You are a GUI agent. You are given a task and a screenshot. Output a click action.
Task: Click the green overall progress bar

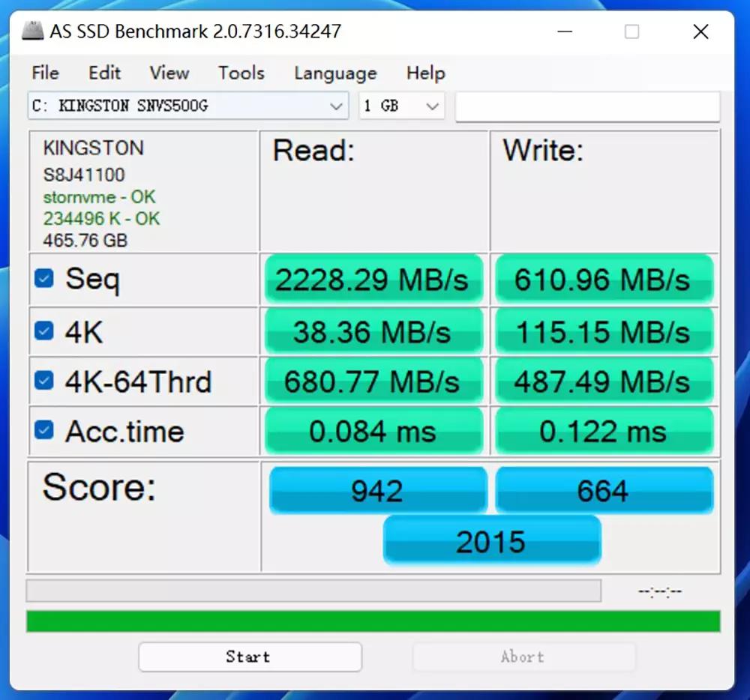click(x=373, y=621)
